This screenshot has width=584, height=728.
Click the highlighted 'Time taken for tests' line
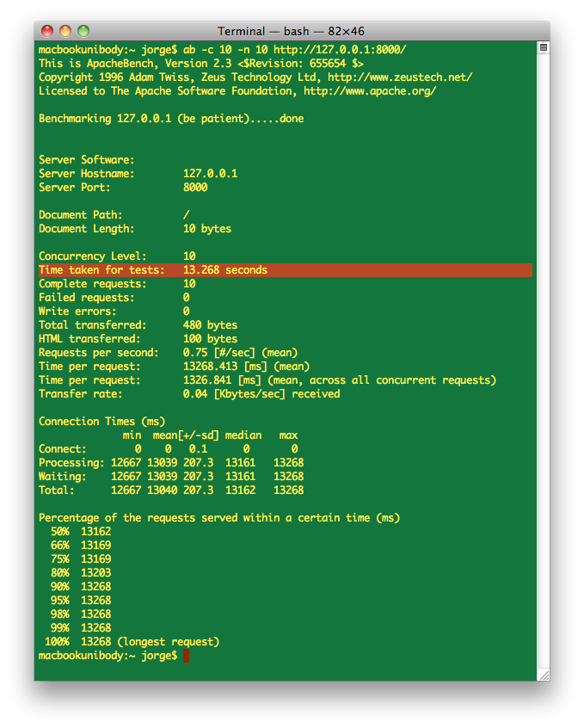click(x=286, y=270)
